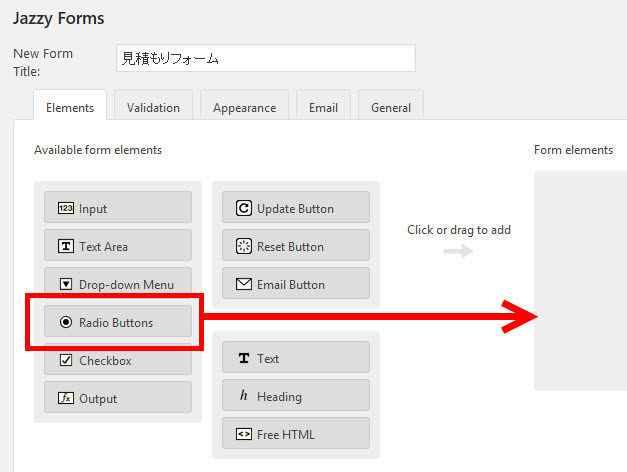The image size is (627, 472).
Task: Select the Elements tab
Action: [x=70, y=105]
